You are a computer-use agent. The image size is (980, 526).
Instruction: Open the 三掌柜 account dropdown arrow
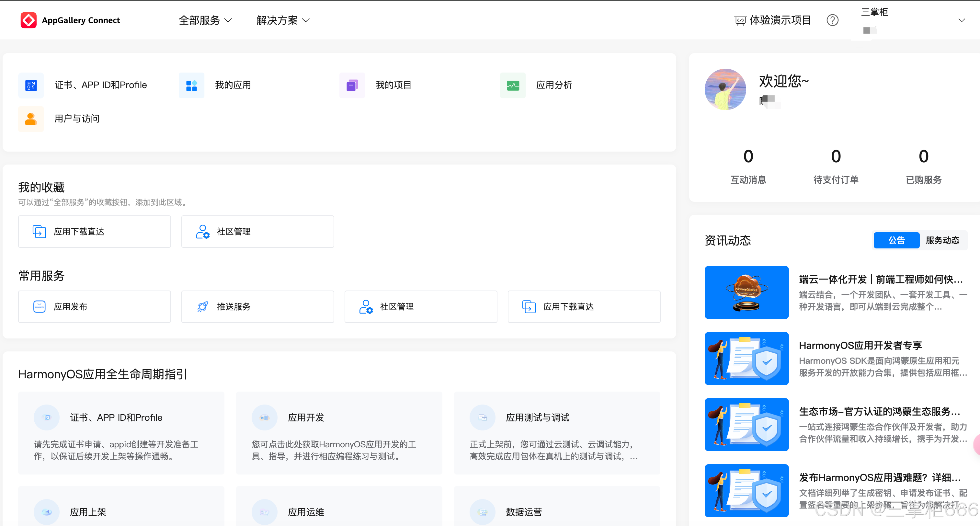[962, 20]
